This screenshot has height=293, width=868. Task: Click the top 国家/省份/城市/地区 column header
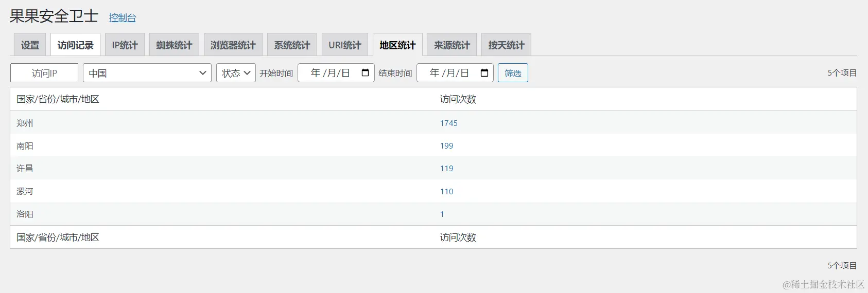[58, 99]
